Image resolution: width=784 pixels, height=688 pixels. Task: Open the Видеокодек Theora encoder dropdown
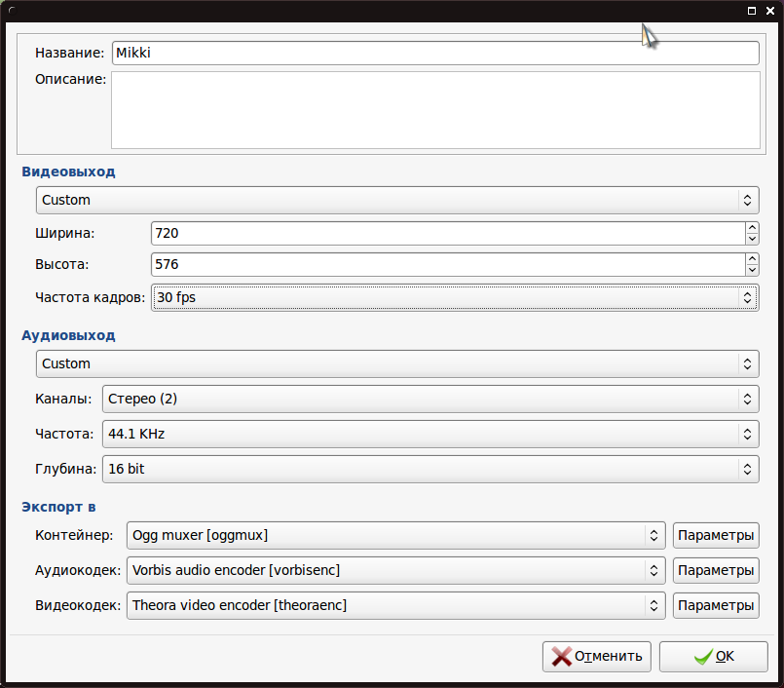(396, 605)
